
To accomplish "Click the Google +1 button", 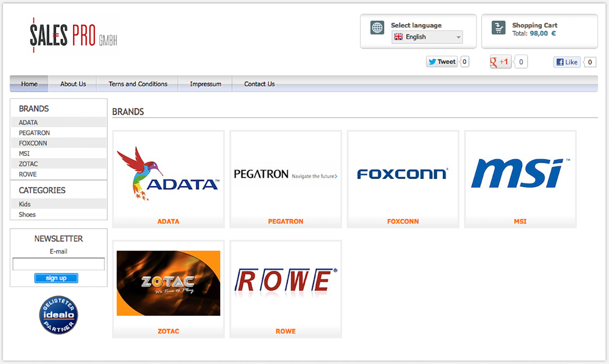I will 500,62.
